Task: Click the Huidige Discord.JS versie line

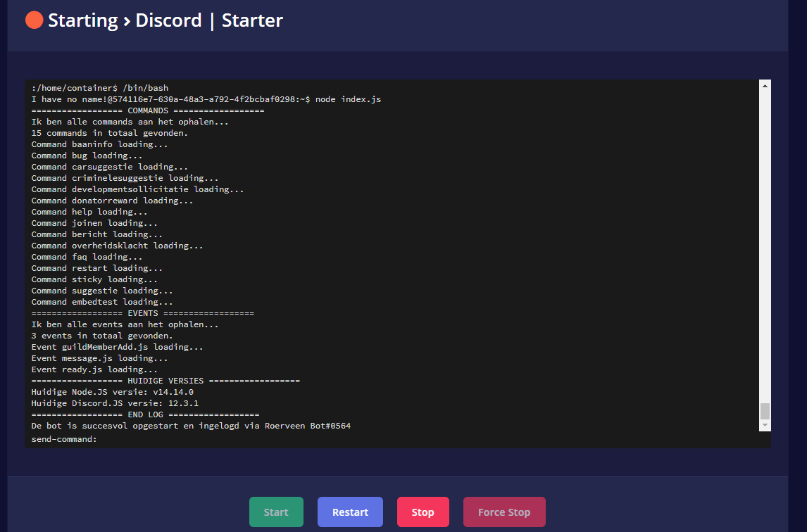Action: (x=115, y=403)
